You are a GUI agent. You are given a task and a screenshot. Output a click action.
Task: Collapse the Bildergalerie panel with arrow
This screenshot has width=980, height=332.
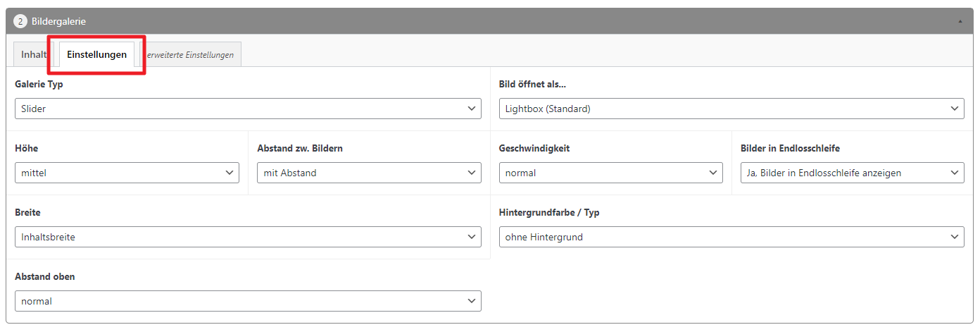[960, 22]
